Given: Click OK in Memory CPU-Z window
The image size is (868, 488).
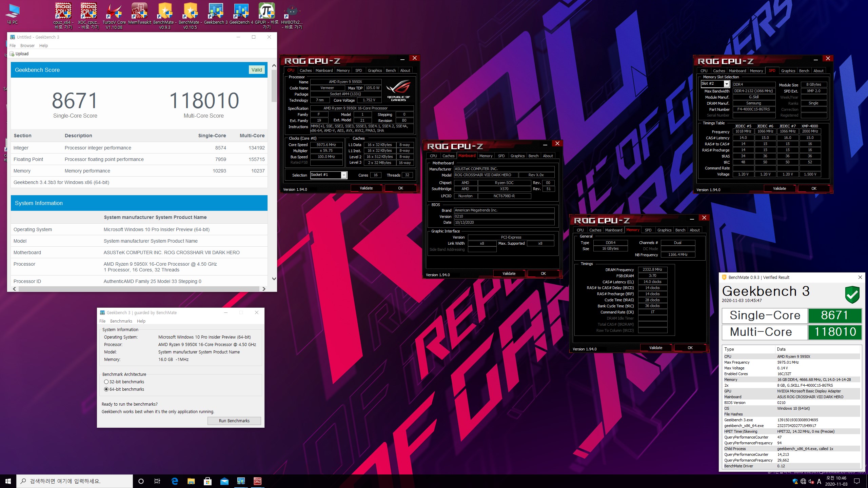Looking at the screenshot, I should point(690,348).
